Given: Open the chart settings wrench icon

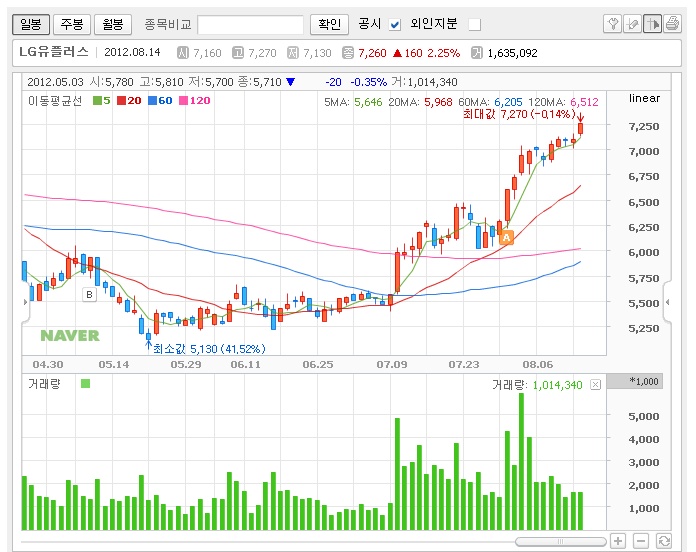Looking at the screenshot, I should (613, 24).
